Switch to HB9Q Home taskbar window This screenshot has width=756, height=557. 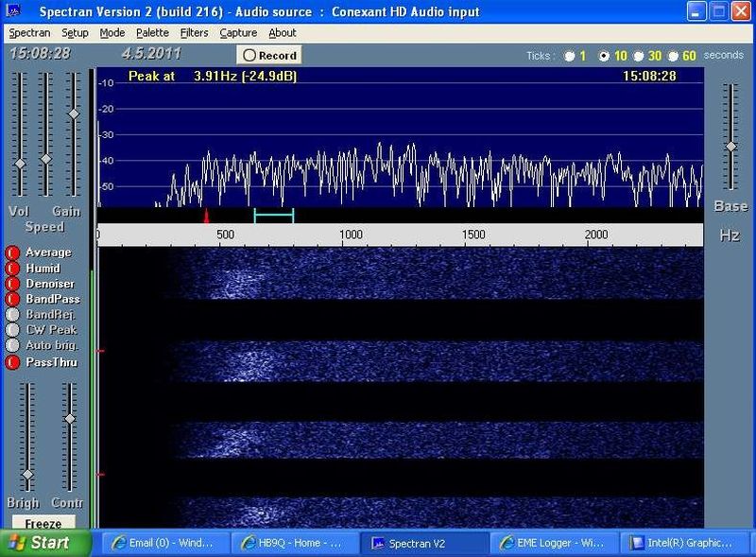click(x=295, y=543)
